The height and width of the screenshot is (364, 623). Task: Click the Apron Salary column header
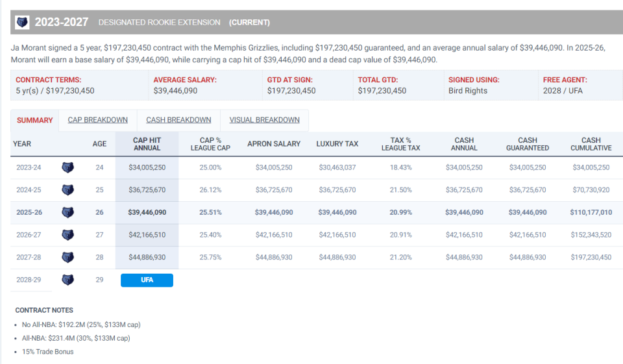point(274,144)
